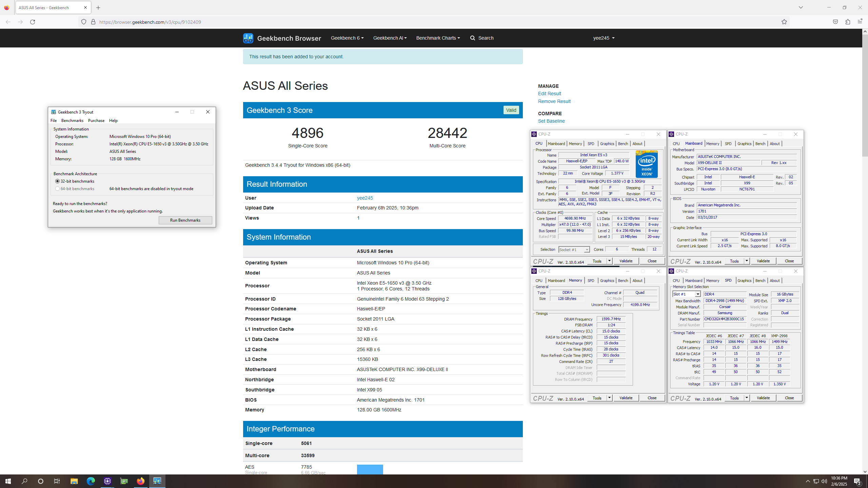Viewport: 868px width, 488px height.
Task: Click the Search magnifier in Geekbench navbar
Action: [473, 38]
